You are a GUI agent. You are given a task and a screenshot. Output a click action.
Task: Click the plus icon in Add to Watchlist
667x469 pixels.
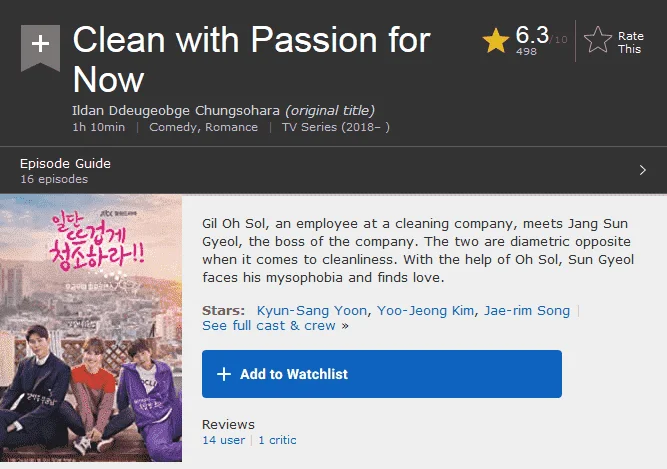pos(224,374)
